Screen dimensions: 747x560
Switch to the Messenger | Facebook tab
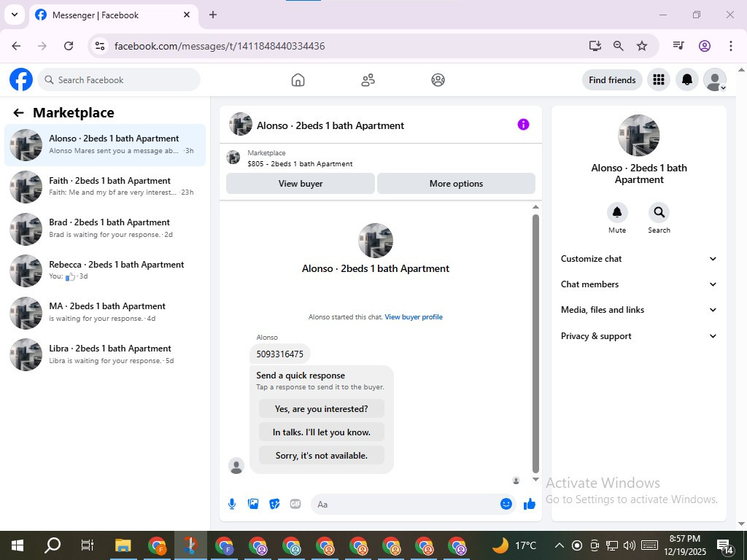pos(114,15)
